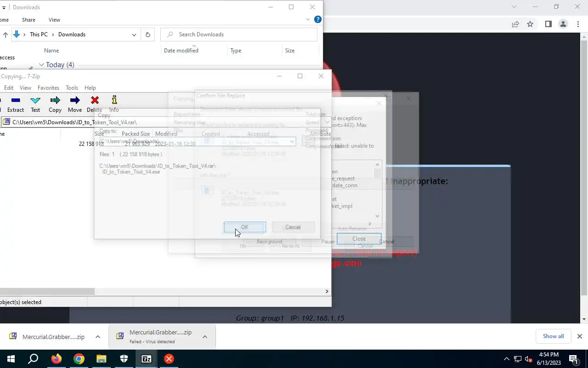Collapse the File Explorer ribbon chevron
Screen dimensions: 588x368
(308, 19)
